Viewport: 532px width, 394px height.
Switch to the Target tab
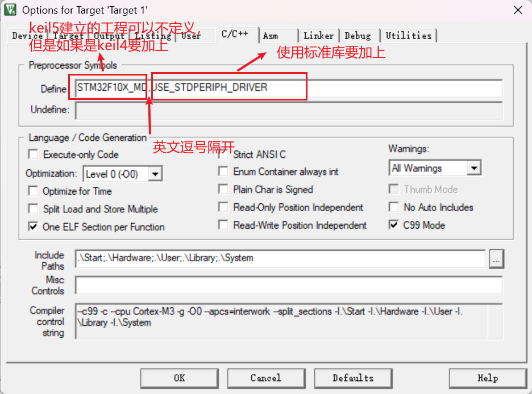68,36
